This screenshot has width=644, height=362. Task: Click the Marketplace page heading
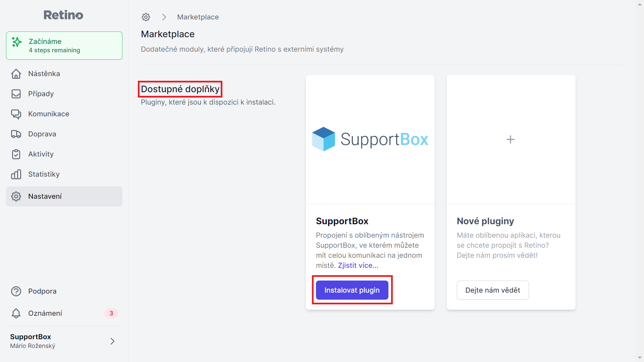click(x=168, y=34)
